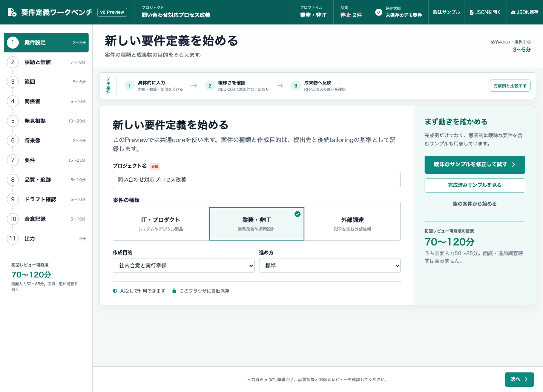Go to 関係者 step in sidebar
Screen dimensions: 543x392
[46, 101]
